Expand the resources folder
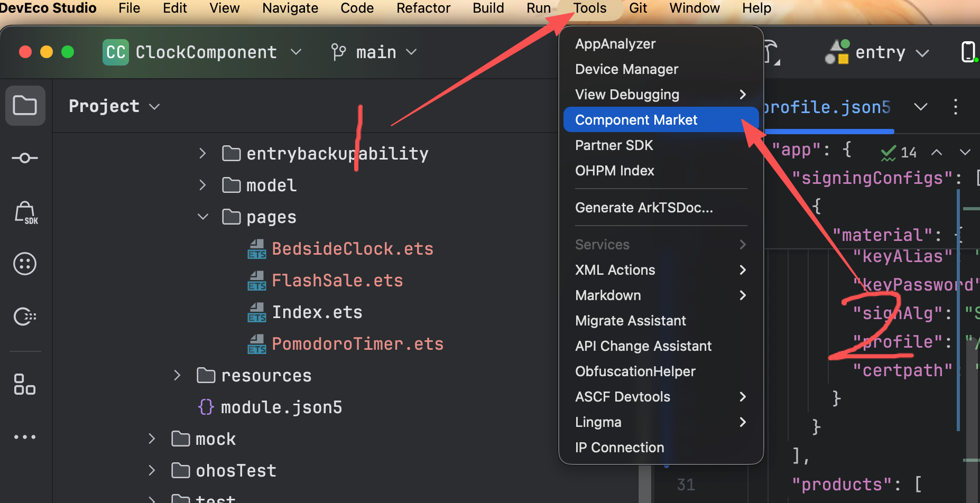This screenshot has width=980, height=503. coord(177,375)
